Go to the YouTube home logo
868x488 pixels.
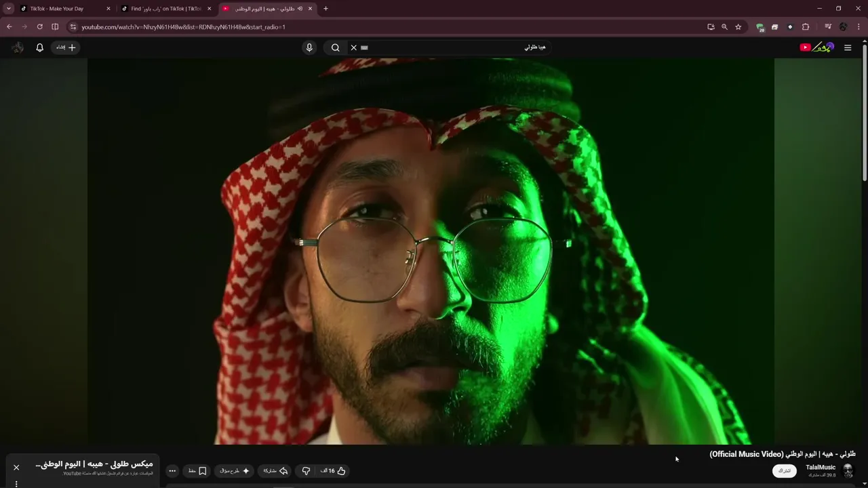816,47
